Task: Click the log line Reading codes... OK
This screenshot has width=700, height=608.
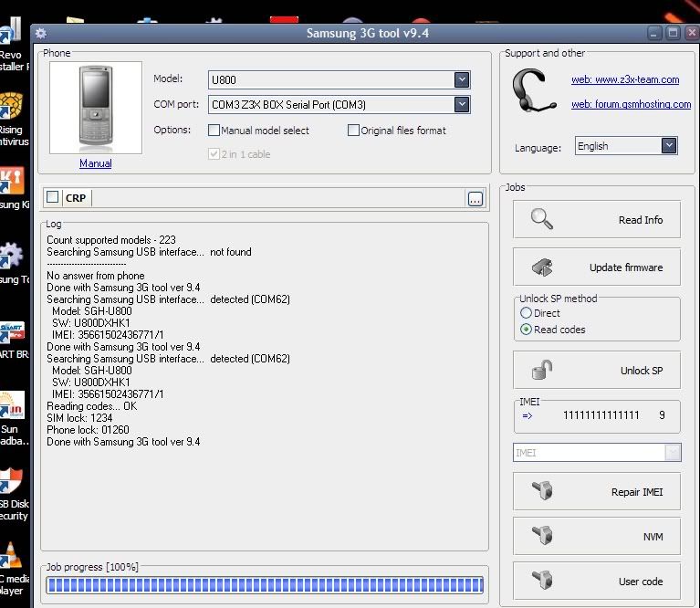Action: pos(91,405)
